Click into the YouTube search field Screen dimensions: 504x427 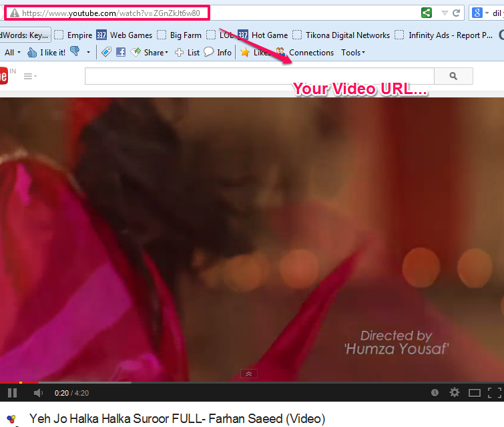point(260,76)
